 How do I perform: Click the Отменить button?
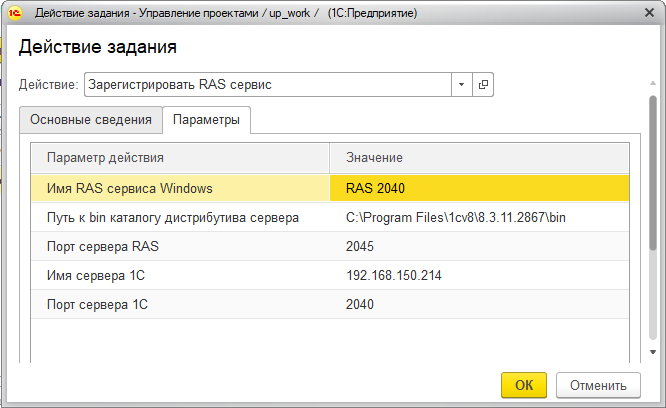click(x=598, y=385)
